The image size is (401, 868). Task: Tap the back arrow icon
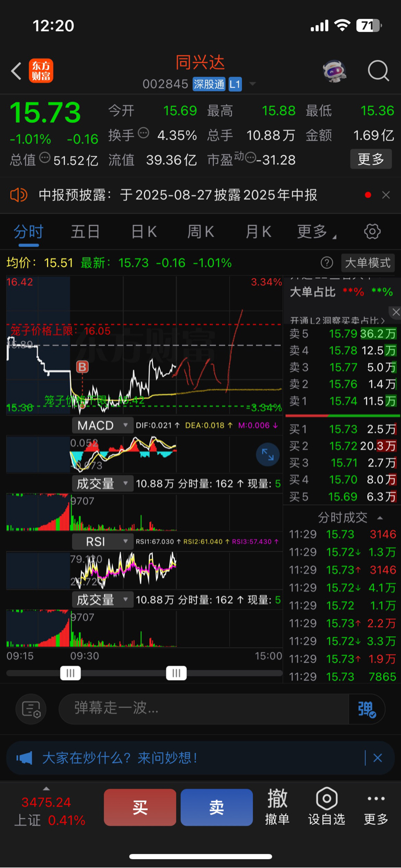16,71
